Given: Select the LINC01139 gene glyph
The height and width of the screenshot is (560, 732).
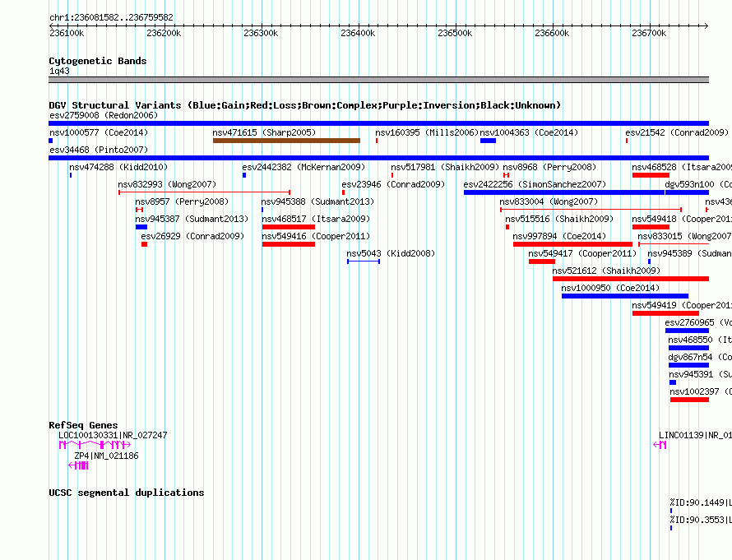Looking at the screenshot, I should pyautogui.click(x=660, y=445).
